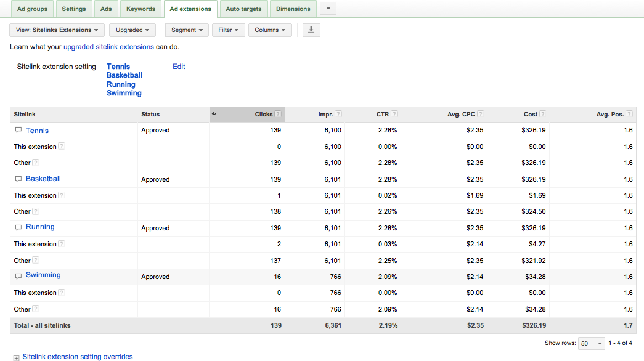Viewport: 644px width, 361px height.
Task: Open the Columns dropdown
Action: (x=270, y=30)
